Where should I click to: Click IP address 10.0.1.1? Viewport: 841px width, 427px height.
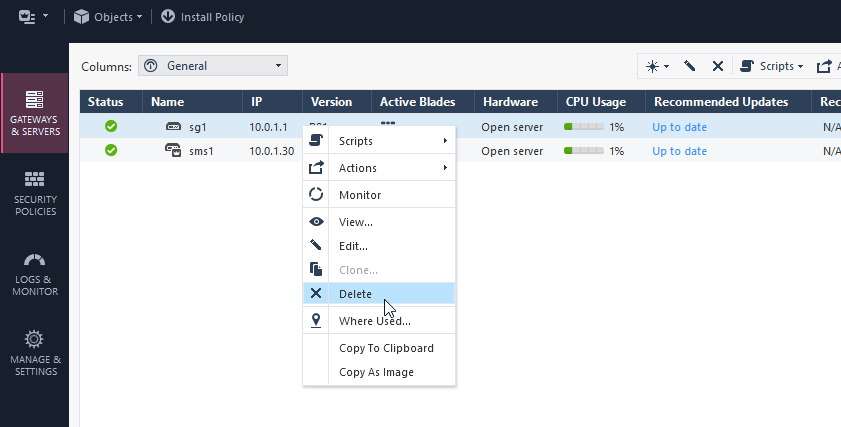pos(268,127)
